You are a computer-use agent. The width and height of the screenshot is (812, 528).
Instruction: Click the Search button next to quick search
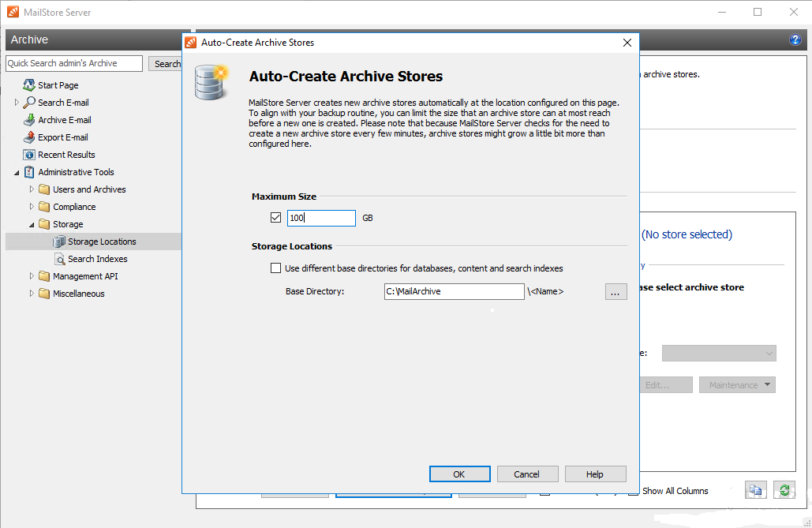point(165,64)
